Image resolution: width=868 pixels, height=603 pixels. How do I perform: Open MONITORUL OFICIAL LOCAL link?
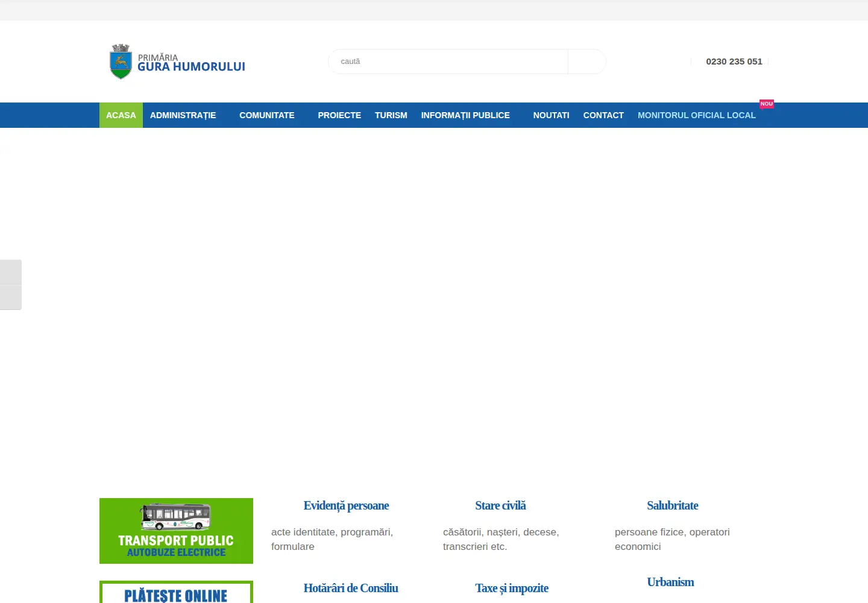coord(697,115)
